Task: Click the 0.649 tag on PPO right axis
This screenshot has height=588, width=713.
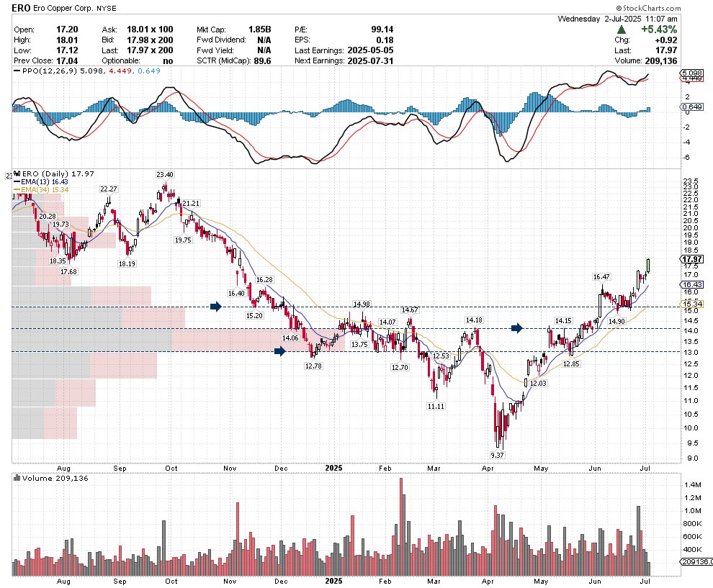Action: pos(692,107)
